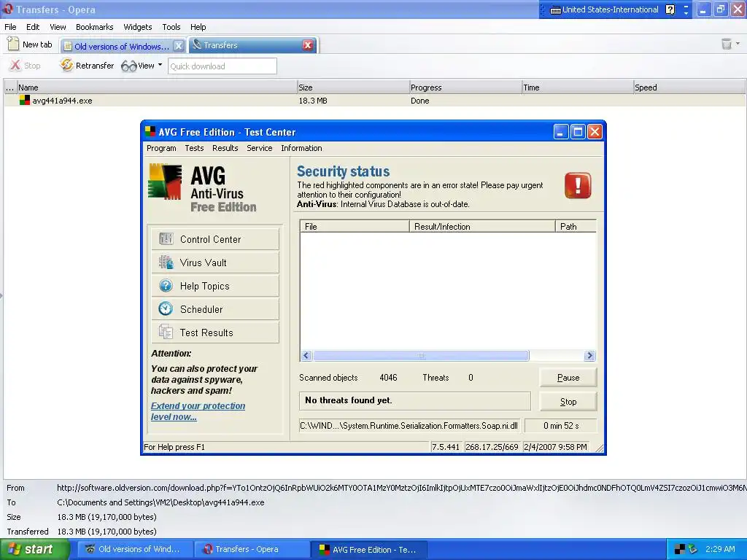Sort transfers by Progress column

[x=465, y=87]
